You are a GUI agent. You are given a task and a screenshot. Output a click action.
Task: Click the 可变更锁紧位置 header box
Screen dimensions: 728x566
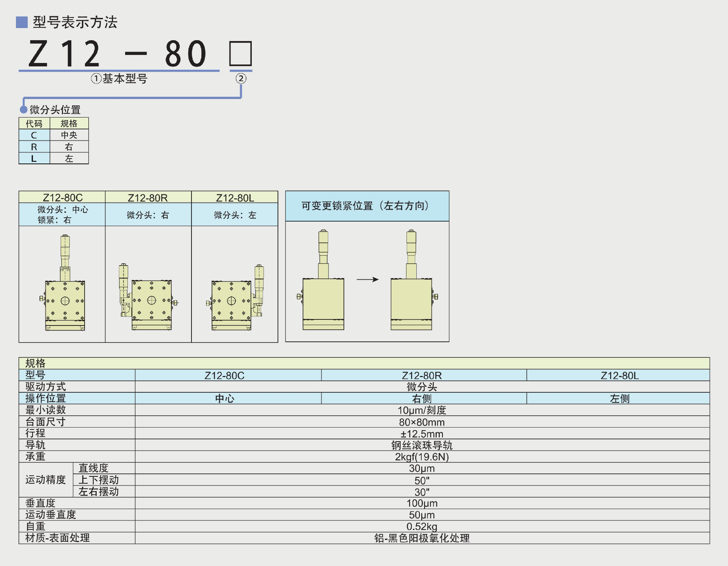click(x=367, y=206)
